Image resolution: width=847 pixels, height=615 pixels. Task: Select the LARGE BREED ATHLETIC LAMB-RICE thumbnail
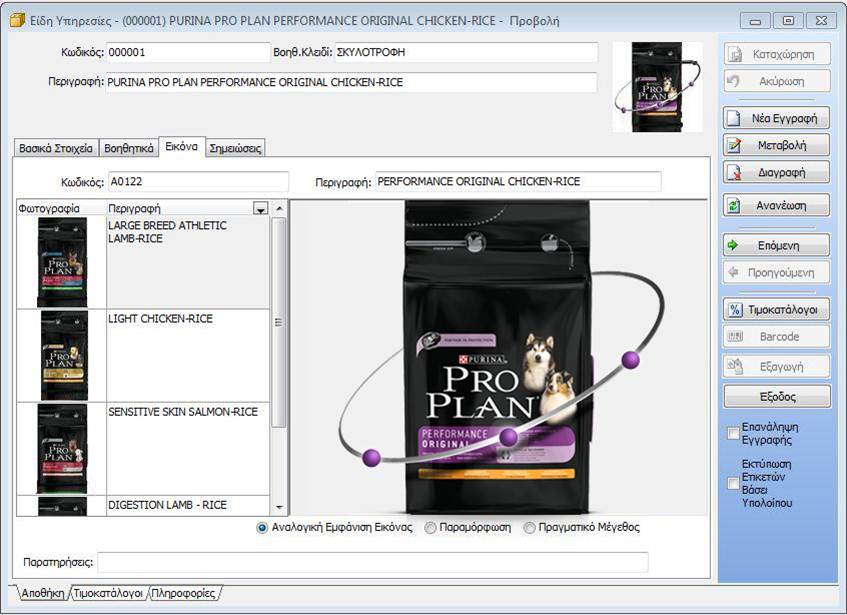(62, 262)
